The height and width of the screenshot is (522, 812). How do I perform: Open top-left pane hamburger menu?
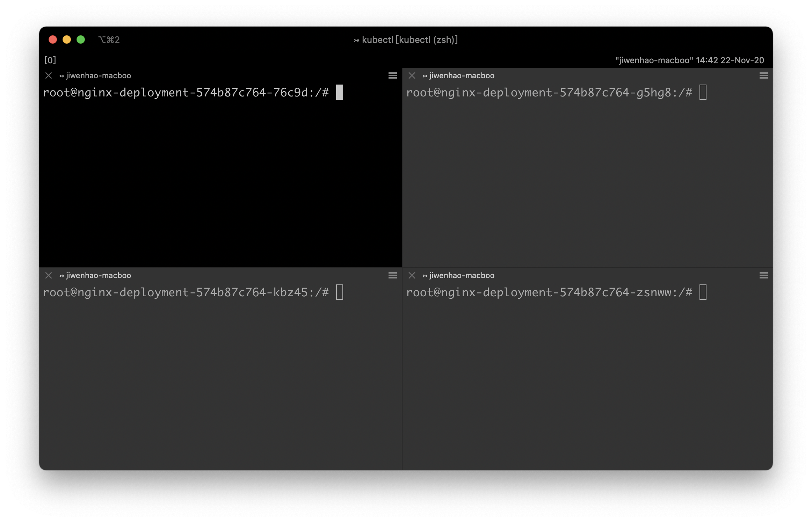pos(392,75)
